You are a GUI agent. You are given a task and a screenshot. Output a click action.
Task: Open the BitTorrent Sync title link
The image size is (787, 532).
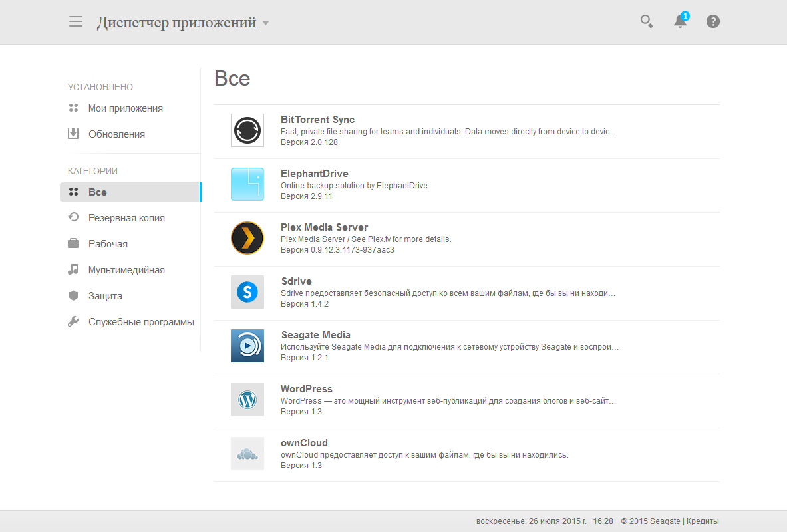pyautogui.click(x=317, y=120)
